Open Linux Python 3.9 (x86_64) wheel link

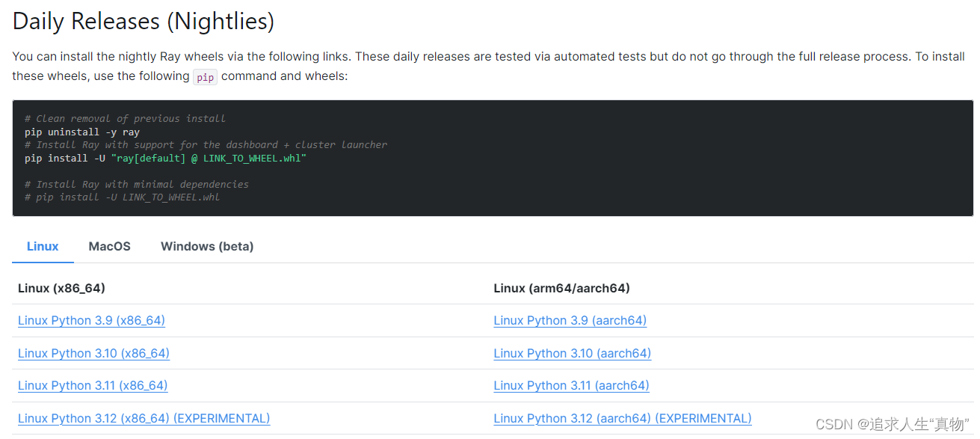pyautogui.click(x=91, y=320)
